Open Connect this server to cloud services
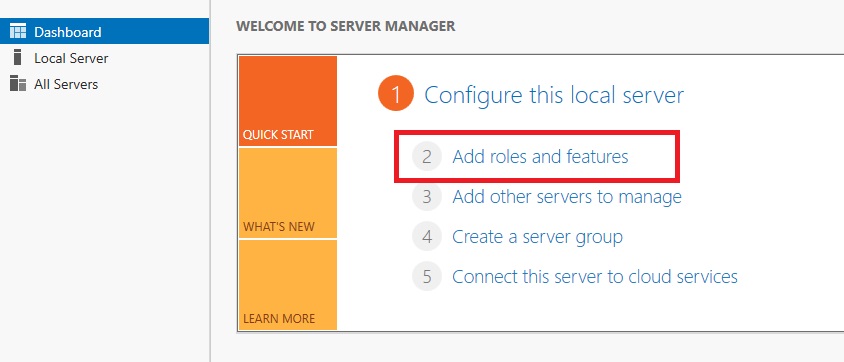 [x=595, y=276]
